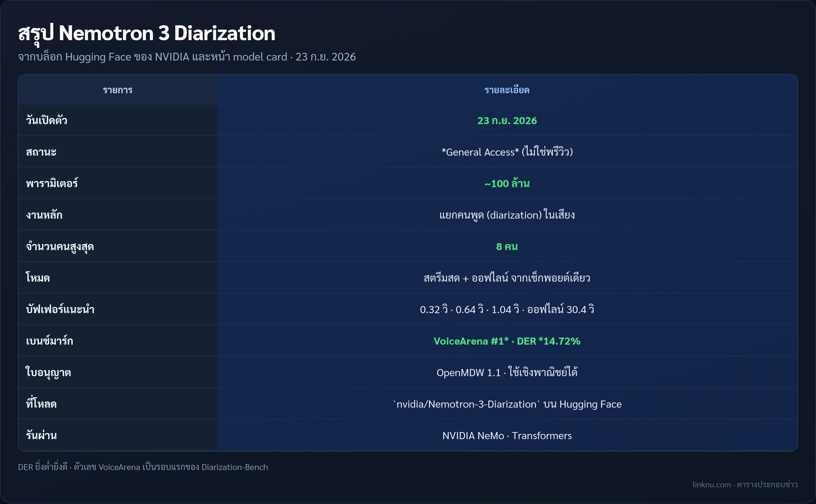Click the พารามิเตอร์ row label
This screenshot has height=504, width=816.
click(x=52, y=183)
